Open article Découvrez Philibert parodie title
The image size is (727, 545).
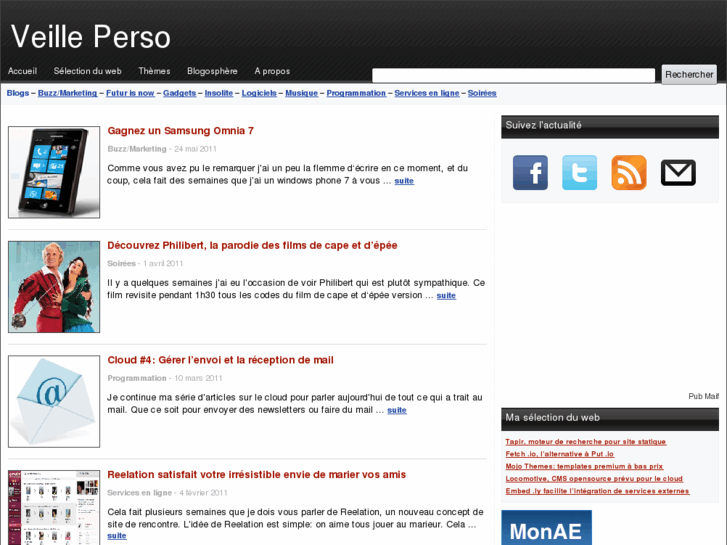(x=252, y=245)
